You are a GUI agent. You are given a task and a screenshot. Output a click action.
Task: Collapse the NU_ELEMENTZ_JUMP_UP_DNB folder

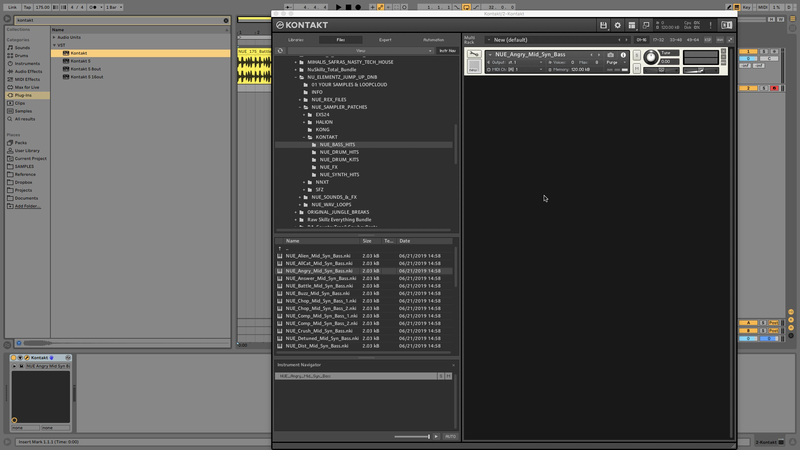click(296, 77)
